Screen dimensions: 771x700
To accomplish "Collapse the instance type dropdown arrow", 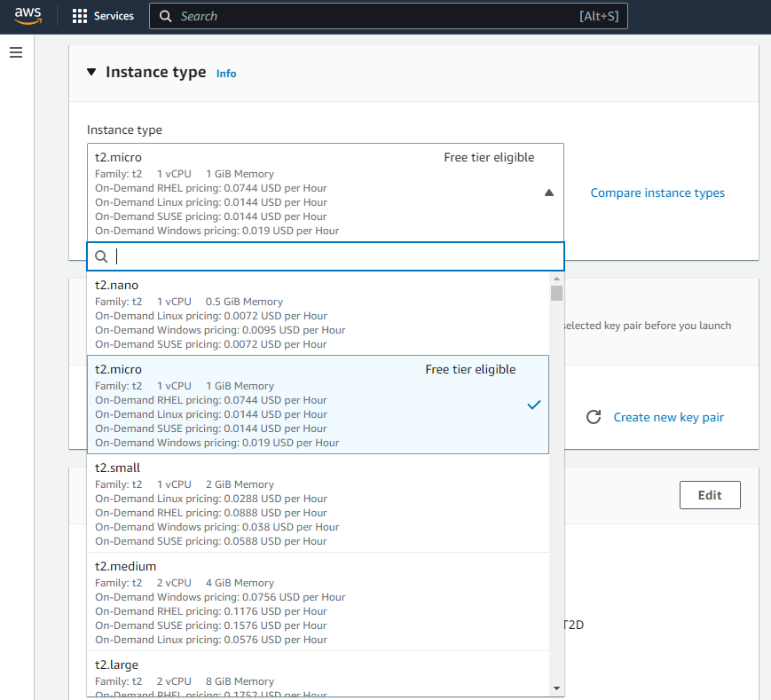I will 548,193.
